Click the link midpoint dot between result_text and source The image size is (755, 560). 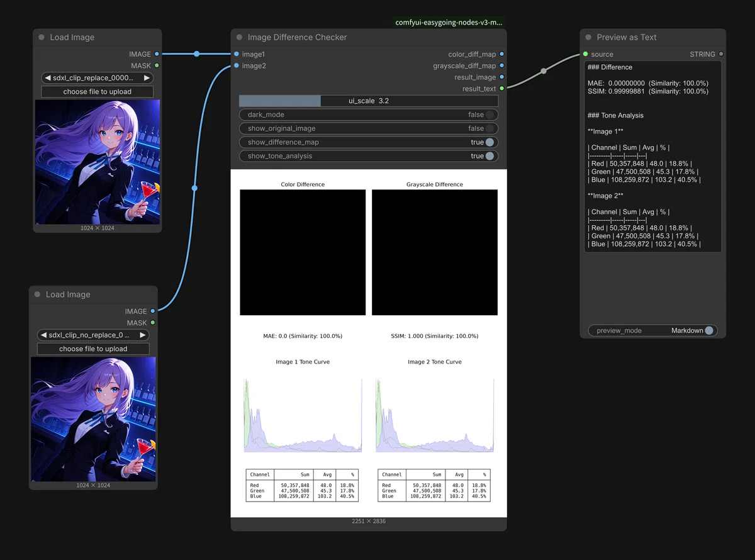coord(544,71)
